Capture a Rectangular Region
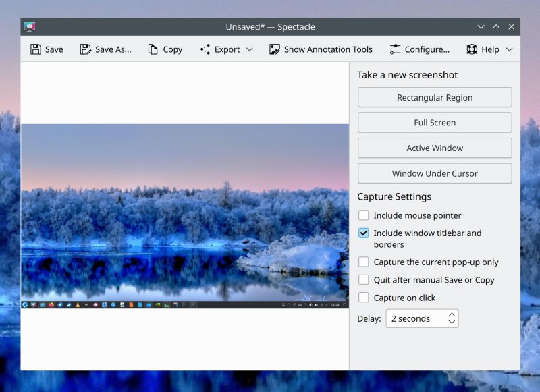Viewport: 540px width, 392px height. [435, 97]
